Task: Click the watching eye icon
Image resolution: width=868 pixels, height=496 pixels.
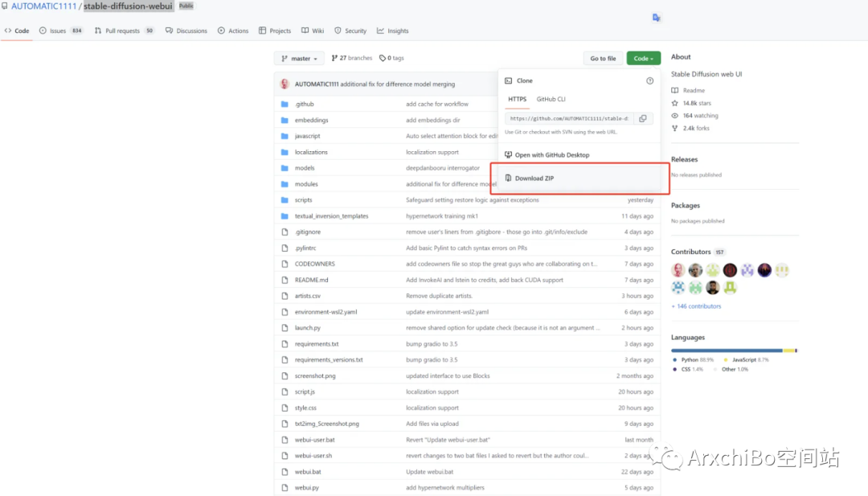Action: pyautogui.click(x=675, y=116)
